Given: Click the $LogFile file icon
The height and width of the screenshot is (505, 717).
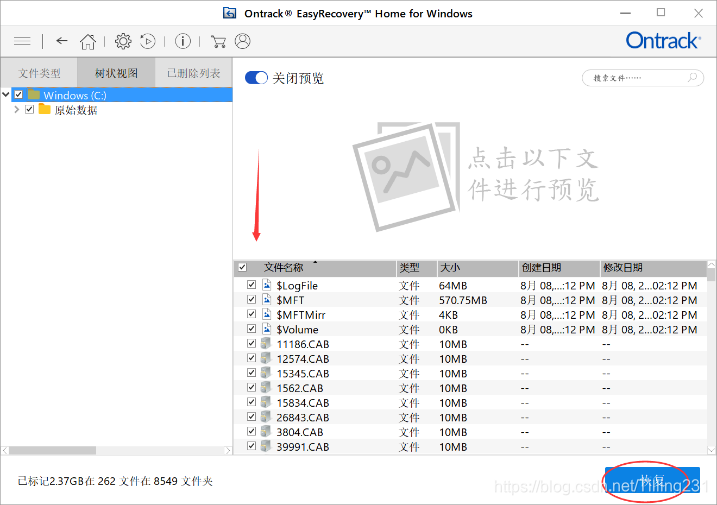Looking at the screenshot, I should [x=267, y=285].
